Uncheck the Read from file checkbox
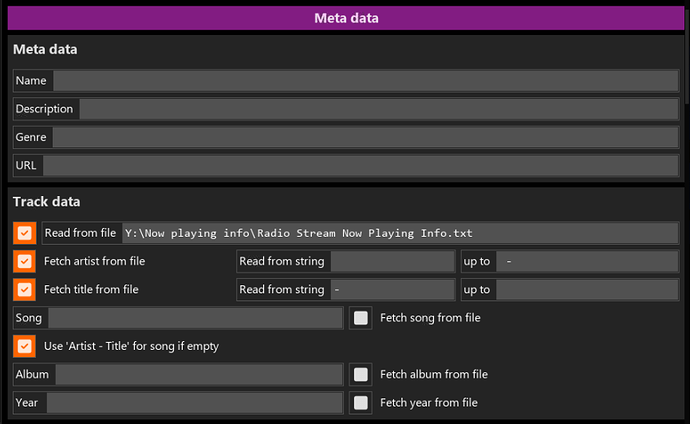The image size is (690, 424). coord(24,233)
